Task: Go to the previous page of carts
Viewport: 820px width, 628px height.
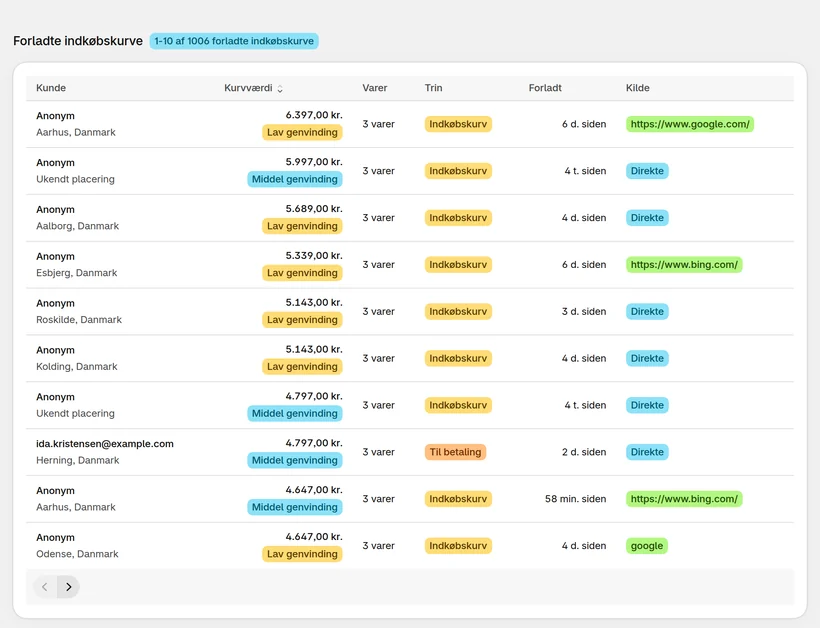Action: click(45, 587)
